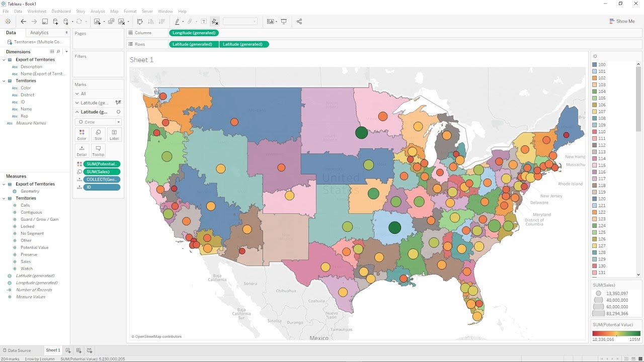
Task: Open the Analysis menu
Action: [x=98, y=11]
